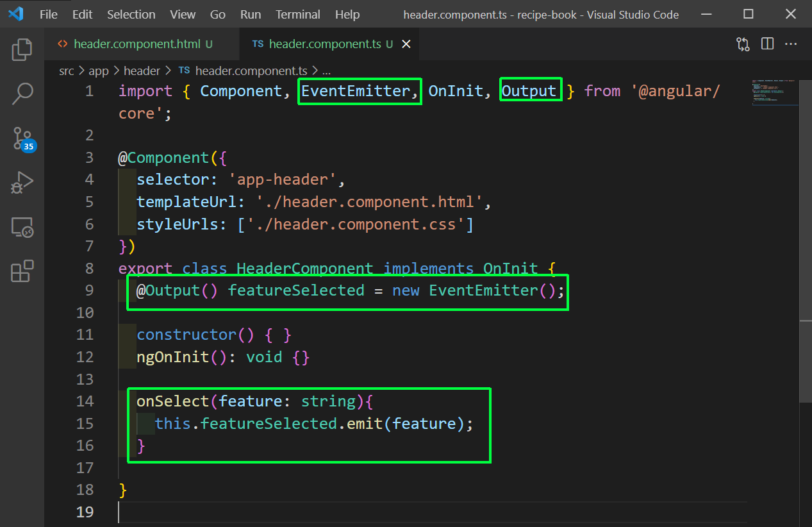Click line number 19 in the gutter
This screenshot has width=812, height=527.
85,512
